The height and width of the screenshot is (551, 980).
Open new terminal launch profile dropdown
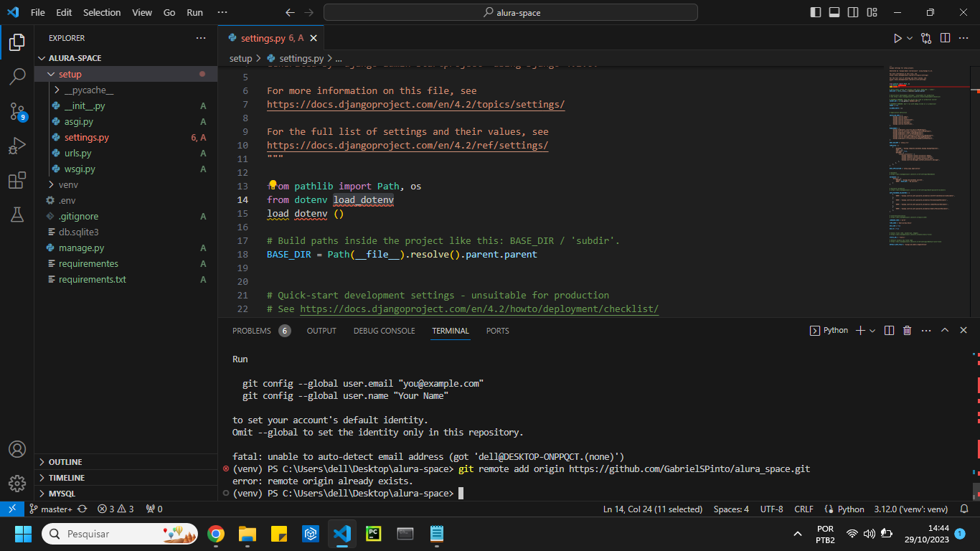point(872,331)
